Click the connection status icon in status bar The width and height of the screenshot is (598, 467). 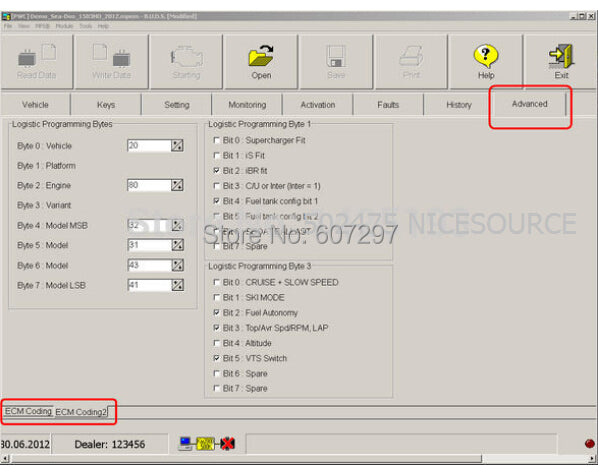tap(207, 443)
